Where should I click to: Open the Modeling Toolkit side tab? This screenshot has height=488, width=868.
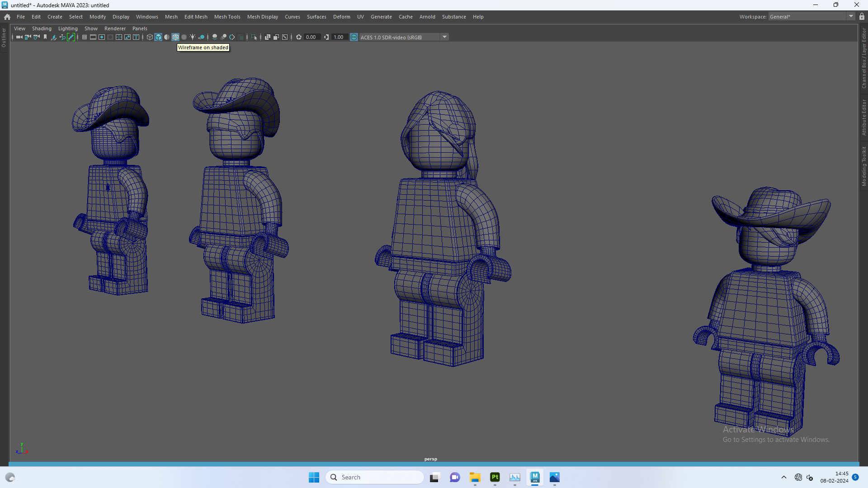tap(863, 166)
